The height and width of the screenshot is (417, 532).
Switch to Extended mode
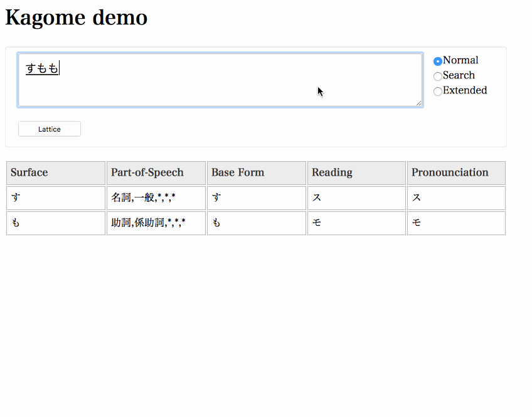437,92
